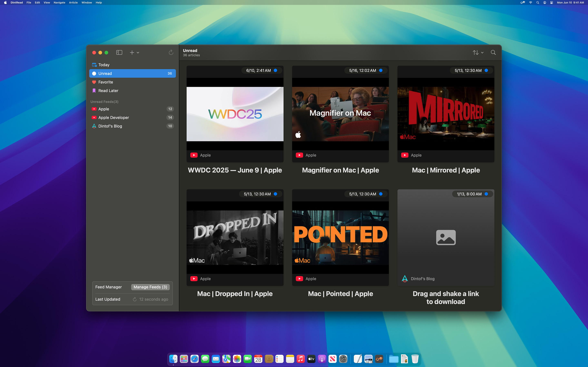Open the Mac Mirrored video thumbnail
Screen dimensions: 588x367
tap(446, 114)
